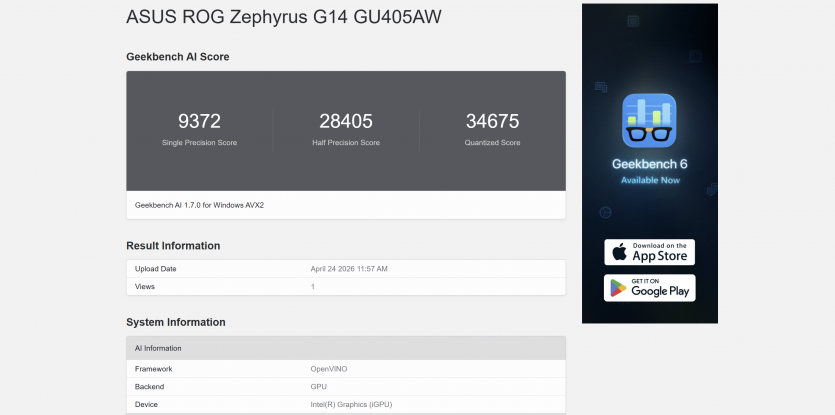This screenshot has width=835, height=415.
Task: Click the Apple logo on App Store badge
Action: [619, 252]
